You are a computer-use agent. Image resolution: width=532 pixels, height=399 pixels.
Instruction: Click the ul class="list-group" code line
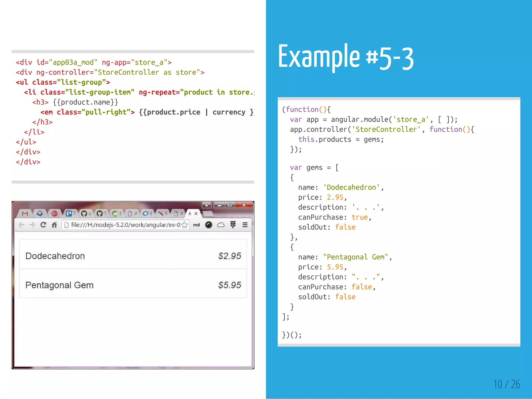pos(63,82)
